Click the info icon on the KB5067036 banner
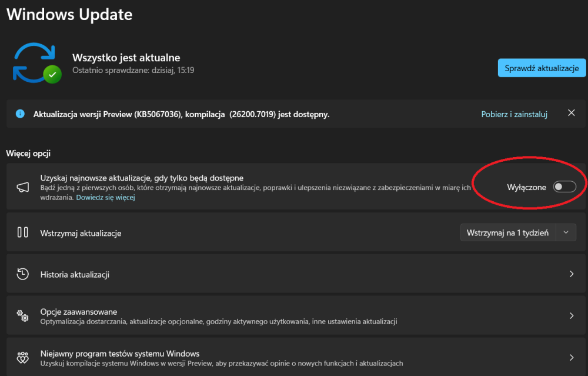The height and width of the screenshot is (376, 588). coord(21,113)
